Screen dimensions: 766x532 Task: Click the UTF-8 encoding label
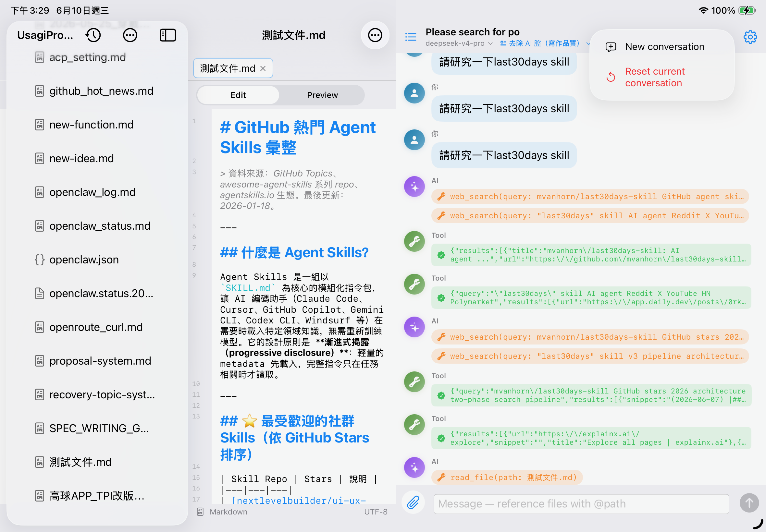coord(376,512)
